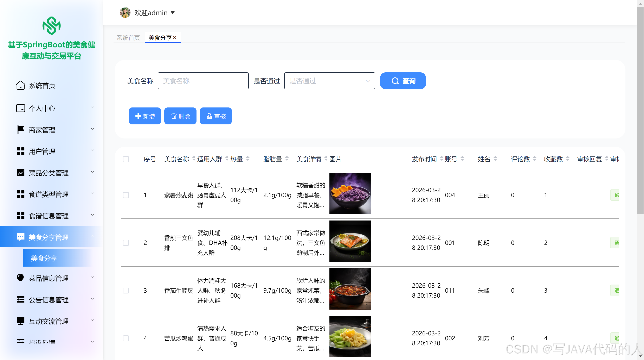The image size is (644, 360).
Task: Open the 苦瓜炒鸡蛋 dish thumbnail image
Action: tap(350, 336)
